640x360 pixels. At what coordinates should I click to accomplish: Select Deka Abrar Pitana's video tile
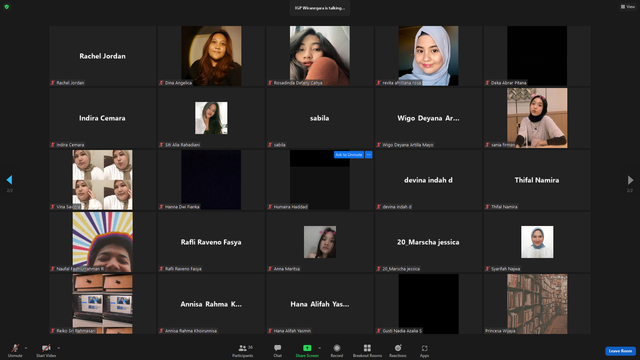[x=537, y=56]
